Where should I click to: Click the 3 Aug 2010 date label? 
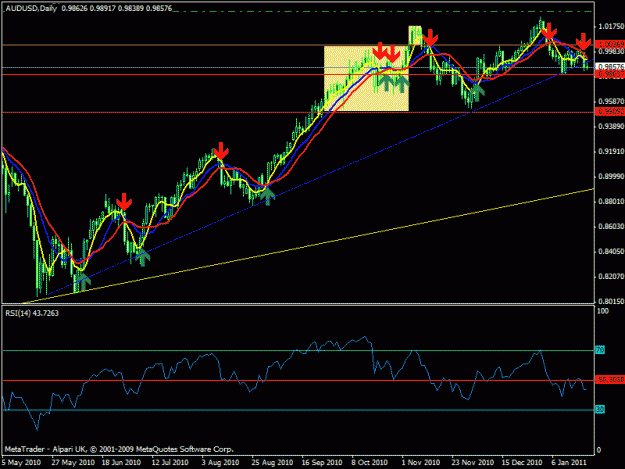click(x=220, y=463)
